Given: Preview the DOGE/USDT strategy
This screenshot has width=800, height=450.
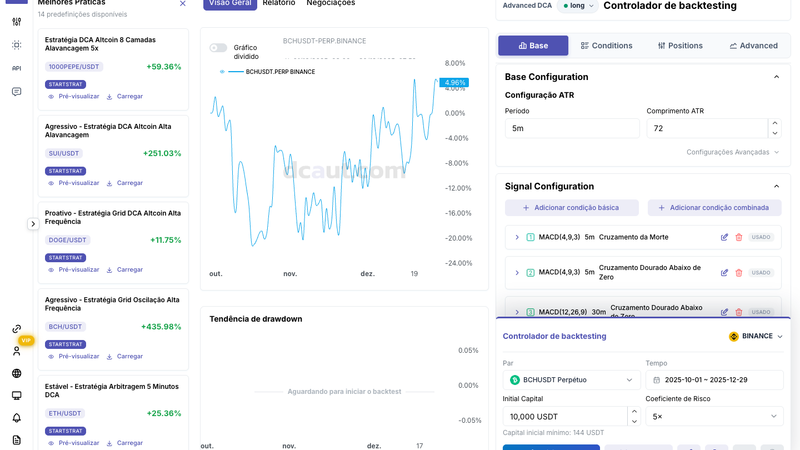Looking at the screenshot, I should pos(73,270).
